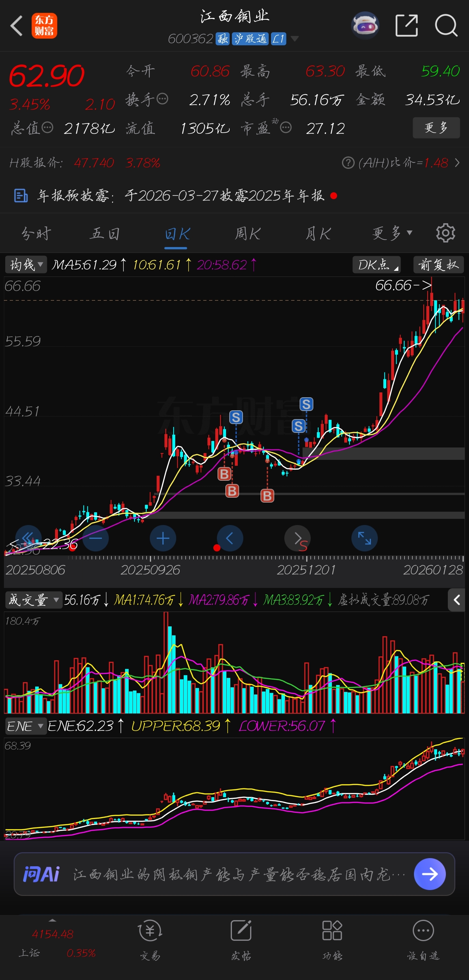Open the A/H ratio help question icon

(348, 163)
